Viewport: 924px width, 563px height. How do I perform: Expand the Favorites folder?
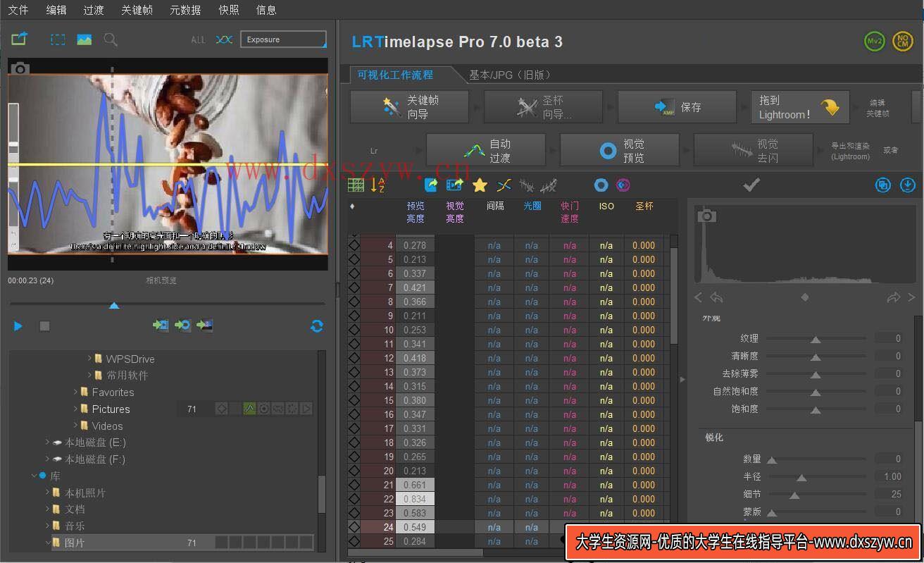coord(75,392)
